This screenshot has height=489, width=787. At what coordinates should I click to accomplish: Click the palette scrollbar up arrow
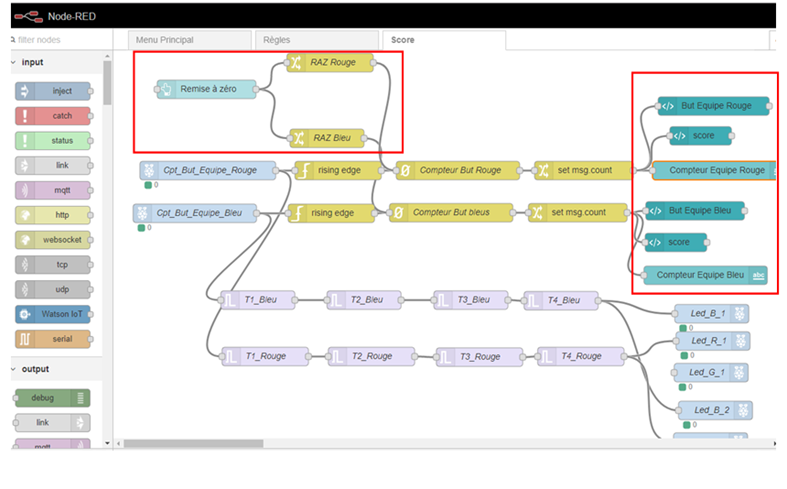[x=107, y=56]
